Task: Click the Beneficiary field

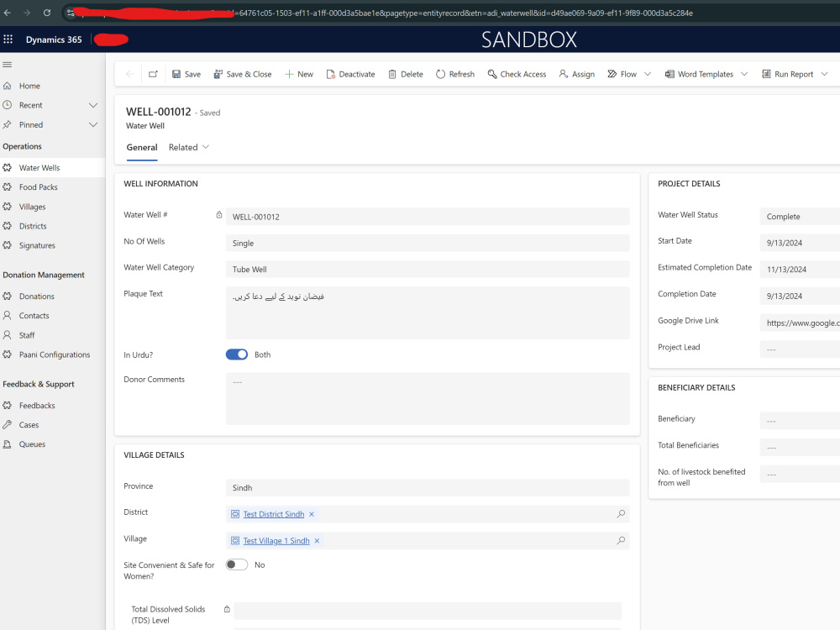Action: coord(800,421)
